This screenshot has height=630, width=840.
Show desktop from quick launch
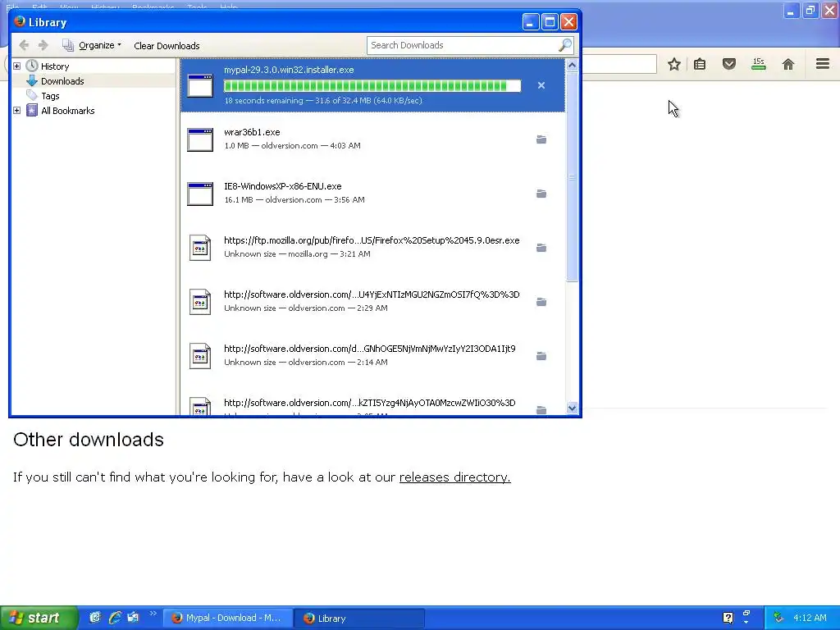95,618
